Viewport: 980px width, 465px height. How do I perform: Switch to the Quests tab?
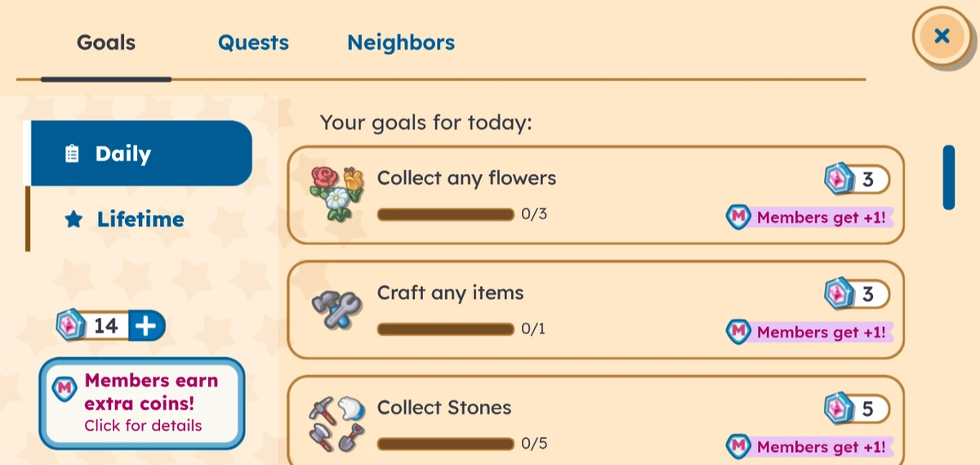coord(253,42)
